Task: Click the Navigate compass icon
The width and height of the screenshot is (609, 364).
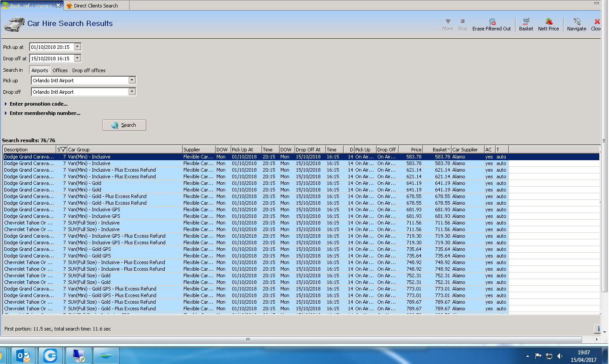Action: click(x=577, y=22)
